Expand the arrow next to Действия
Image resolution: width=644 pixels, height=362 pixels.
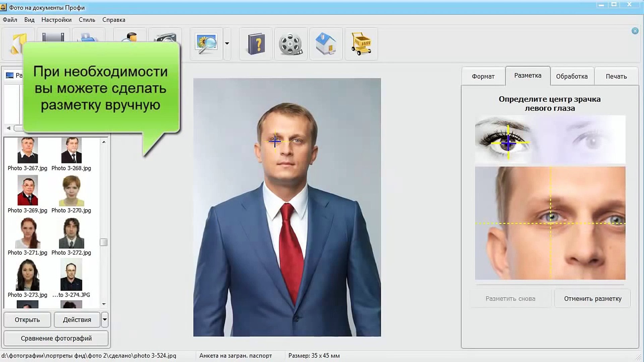(105, 320)
